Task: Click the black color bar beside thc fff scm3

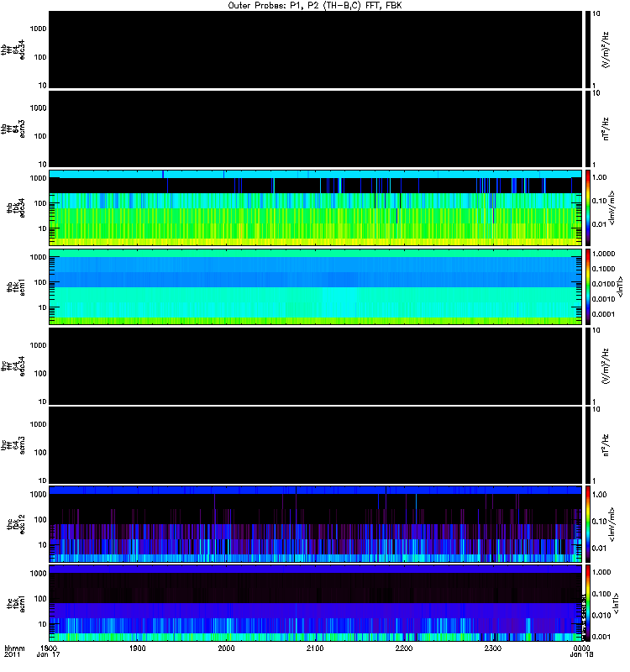Action: tap(588, 445)
